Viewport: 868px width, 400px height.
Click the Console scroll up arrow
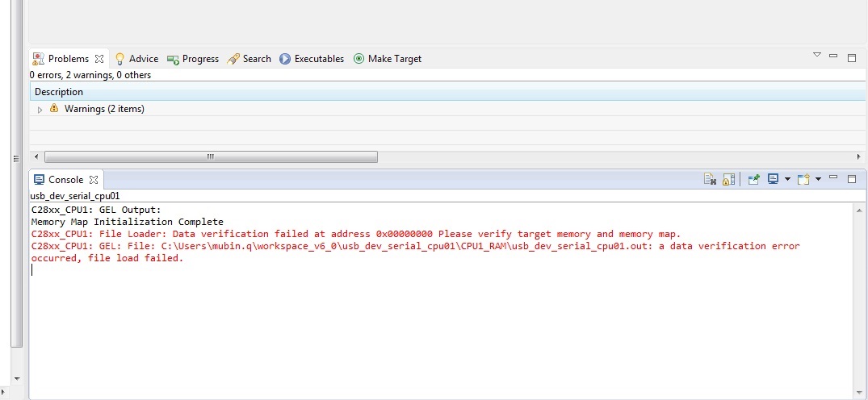[x=859, y=210]
